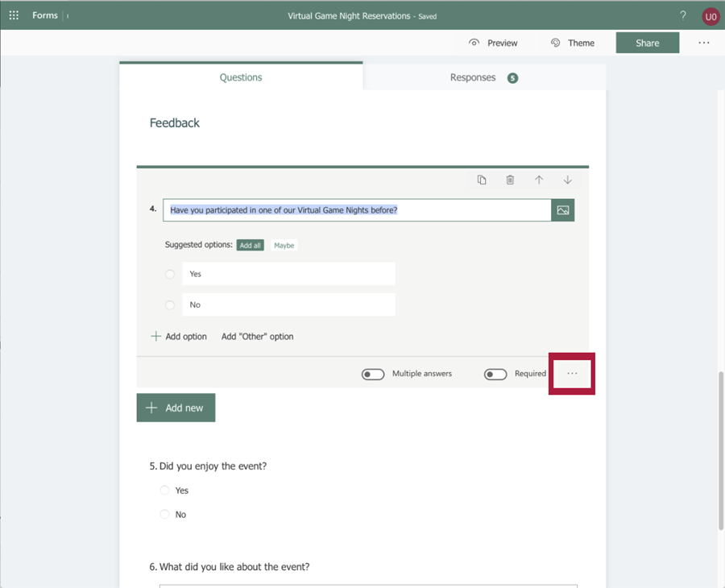
Task: Open the top-right more options menu
Action: 703,43
